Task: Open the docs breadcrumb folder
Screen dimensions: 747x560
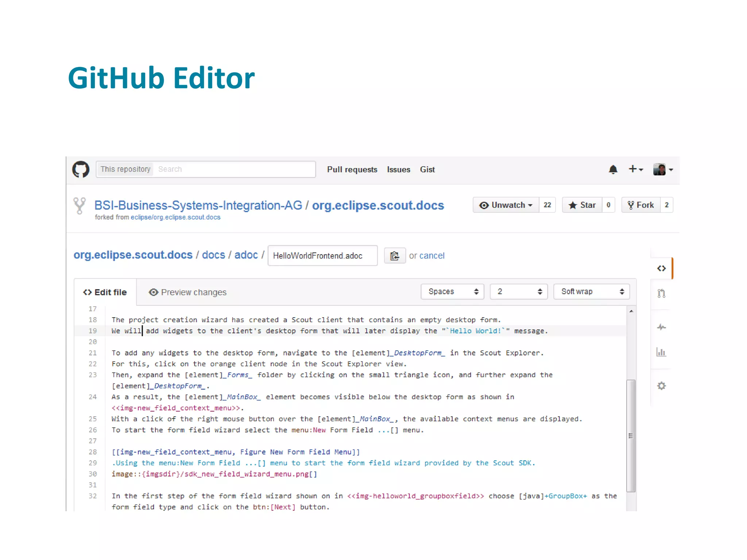Action: pyautogui.click(x=213, y=255)
